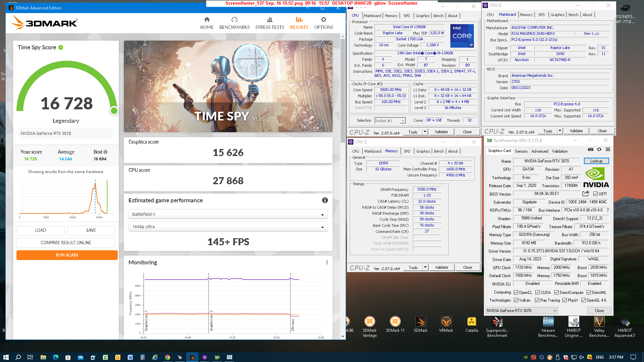Click the Bus Interface question mark in GPU-Z
Viewport: 644px width, 362px height.
point(607,210)
